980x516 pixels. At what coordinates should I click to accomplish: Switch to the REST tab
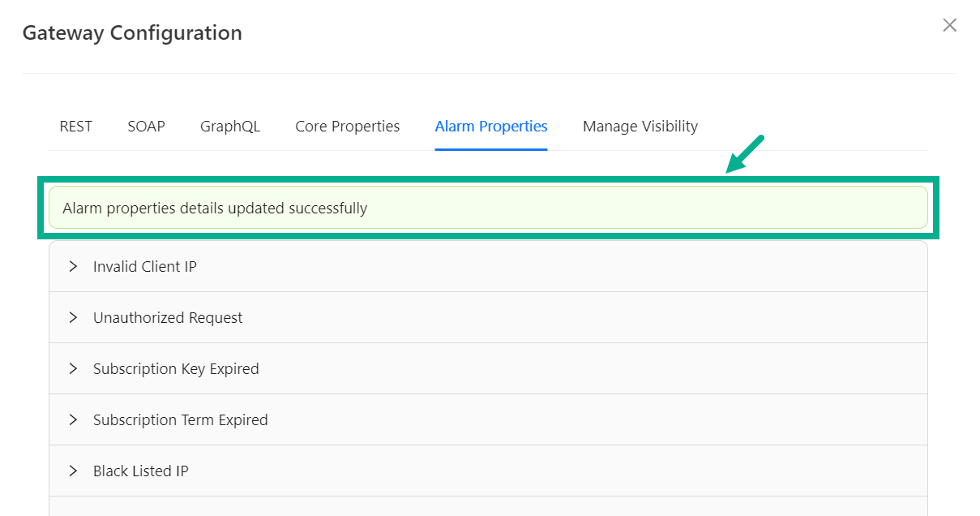click(76, 127)
